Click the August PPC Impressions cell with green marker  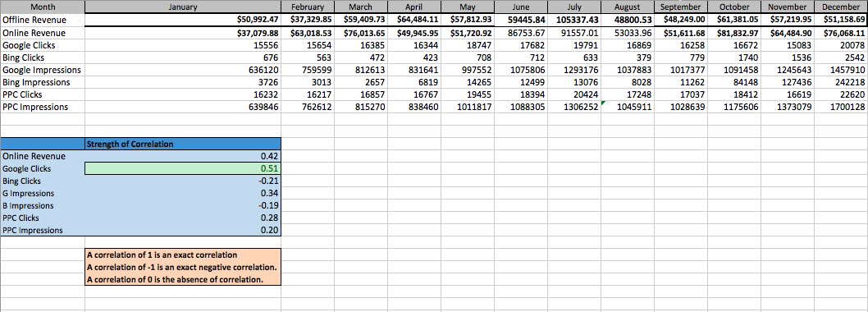coord(627,107)
